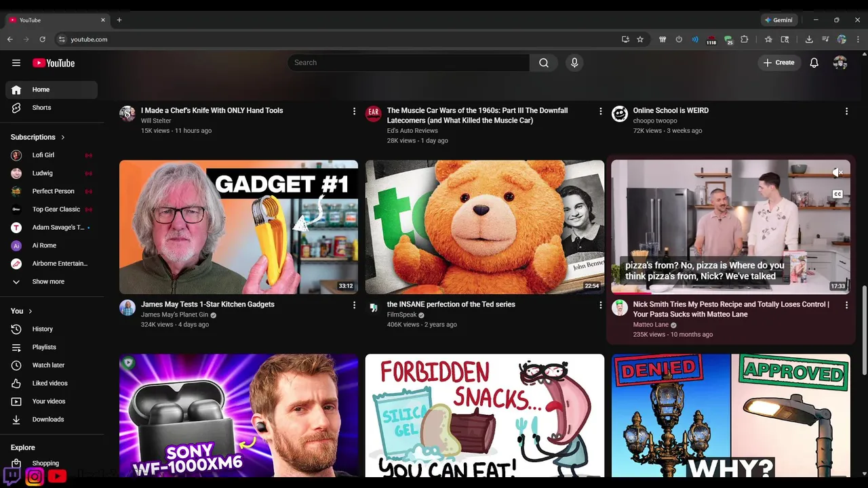The width and height of the screenshot is (868, 488).
Task: Open the account avatar menu
Action: 840,62
